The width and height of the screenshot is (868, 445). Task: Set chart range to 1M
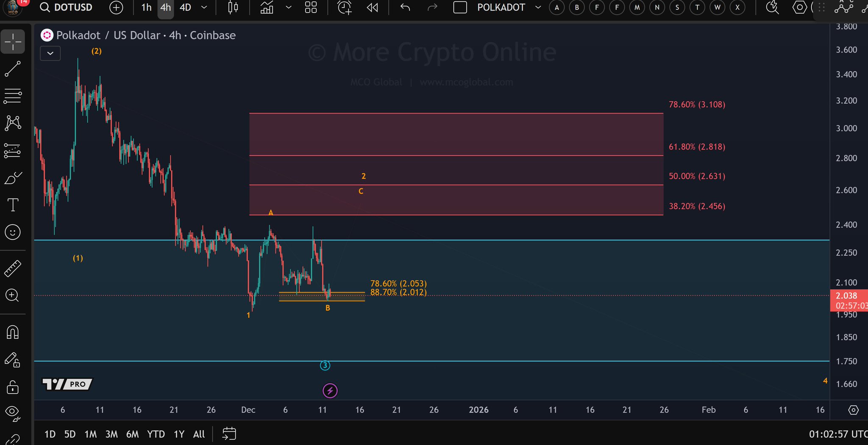pos(91,434)
